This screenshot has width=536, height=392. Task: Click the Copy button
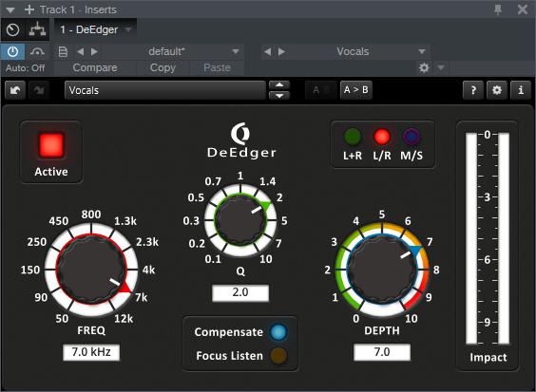(163, 67)
